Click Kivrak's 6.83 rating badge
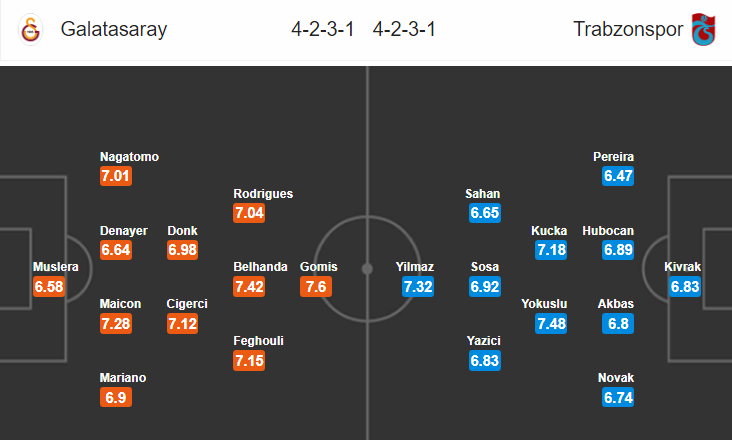The image size is (732, 440). [685, 286]
